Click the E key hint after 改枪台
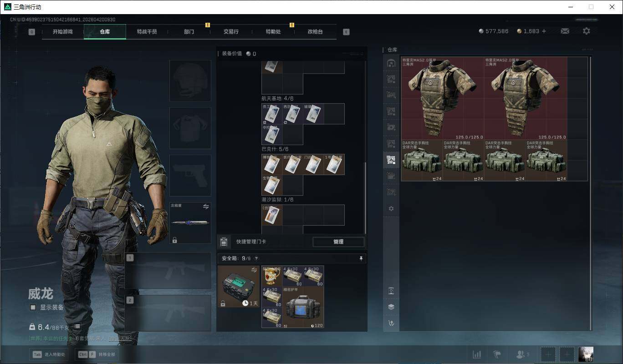This screenshot has height=364, width=623. point(346,32)
